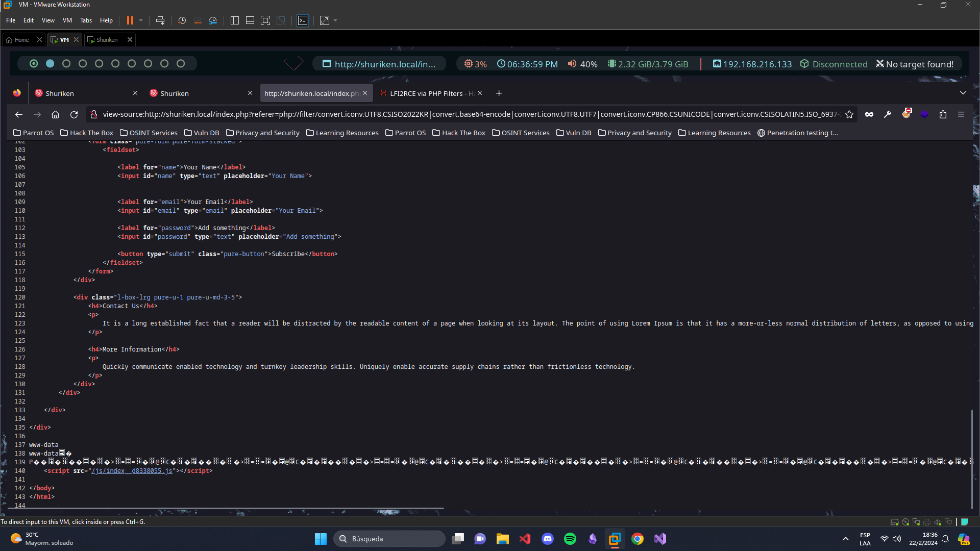
Task: Open the first Learning Resources bookmark folder
Action: click(342, 133)
